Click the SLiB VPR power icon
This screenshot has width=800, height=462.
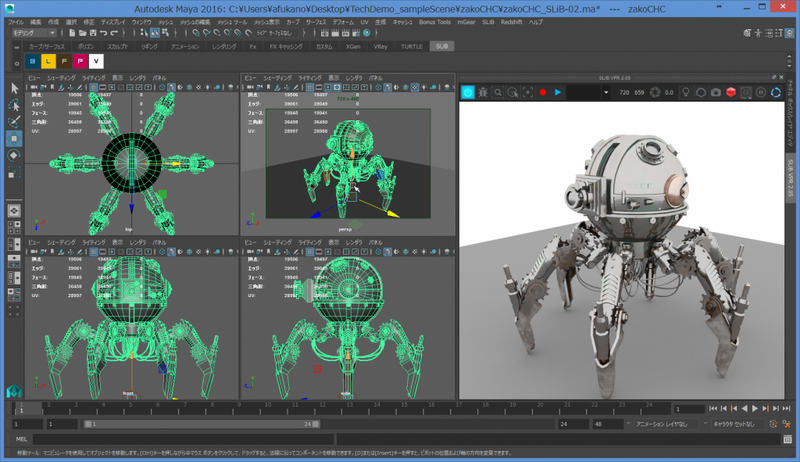point(468,93)
